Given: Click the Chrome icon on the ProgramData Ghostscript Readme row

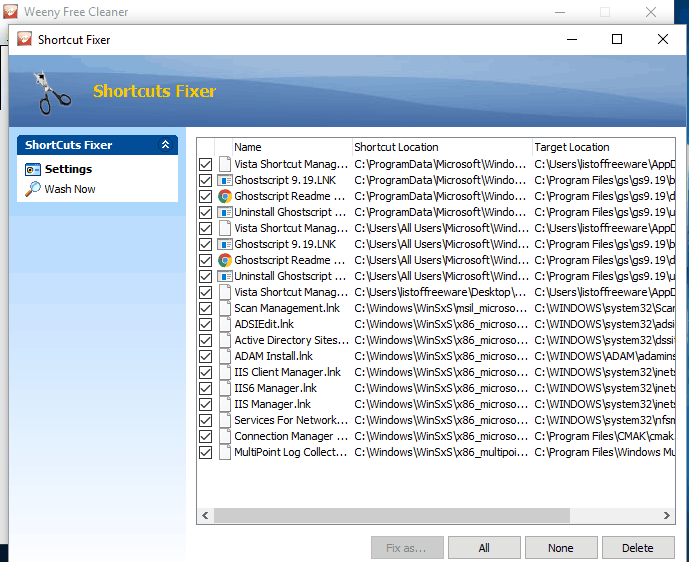Looking at the screenshot, I should tap(225, 196).
